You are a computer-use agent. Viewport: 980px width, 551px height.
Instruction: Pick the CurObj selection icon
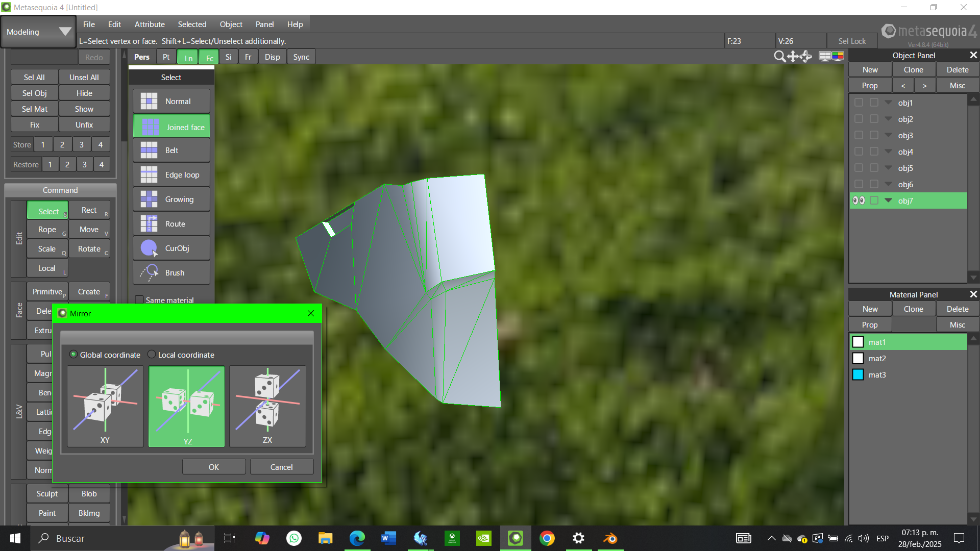(149, 248)
